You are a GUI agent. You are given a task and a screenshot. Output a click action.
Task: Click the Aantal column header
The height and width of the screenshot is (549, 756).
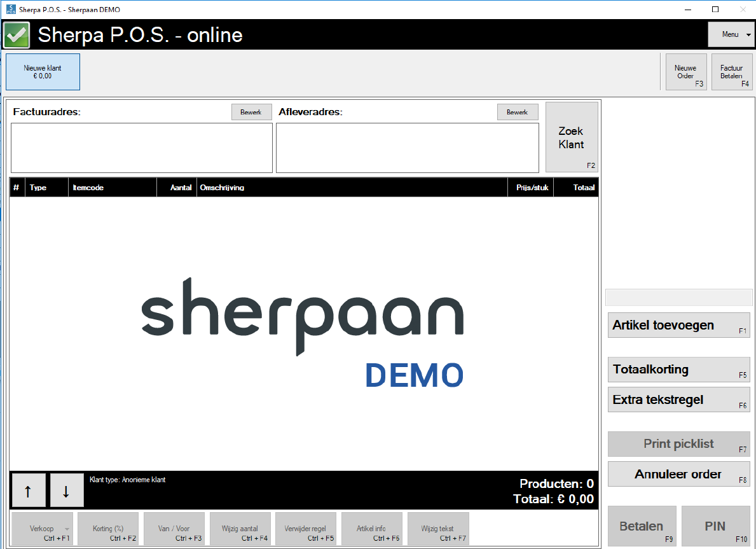177,187
